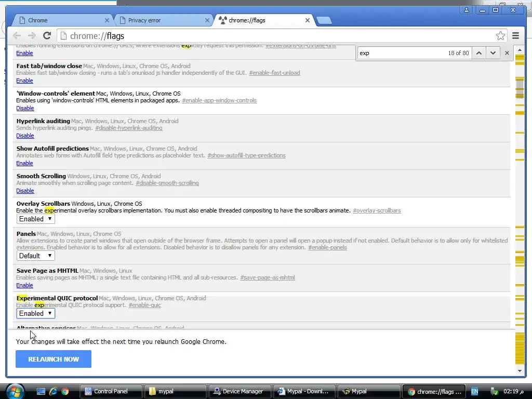Screen dimensions: 532x399
Task: Open Device Manager from taskbar
Action: coord(240,392)
